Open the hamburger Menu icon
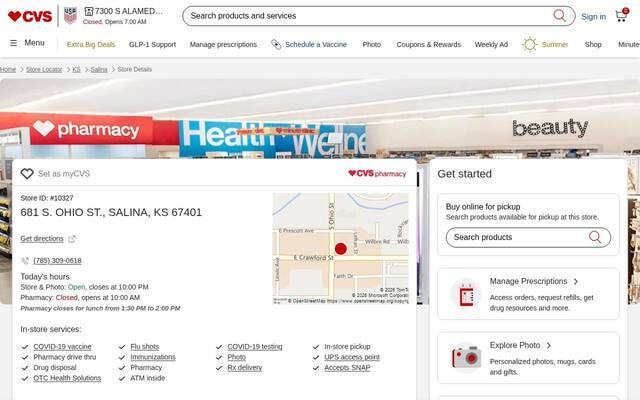640x400 pixels. [13, 43]
